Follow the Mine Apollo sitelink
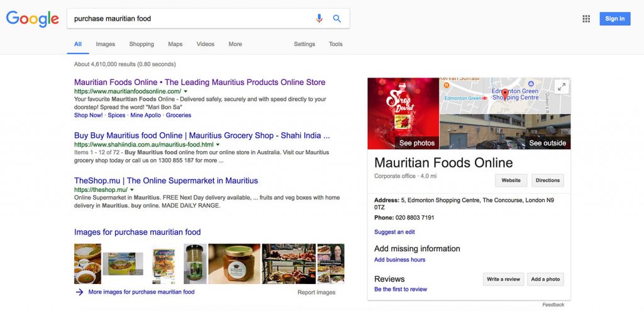This screenshot has height=311, width=644. click(x=146, y=115)
